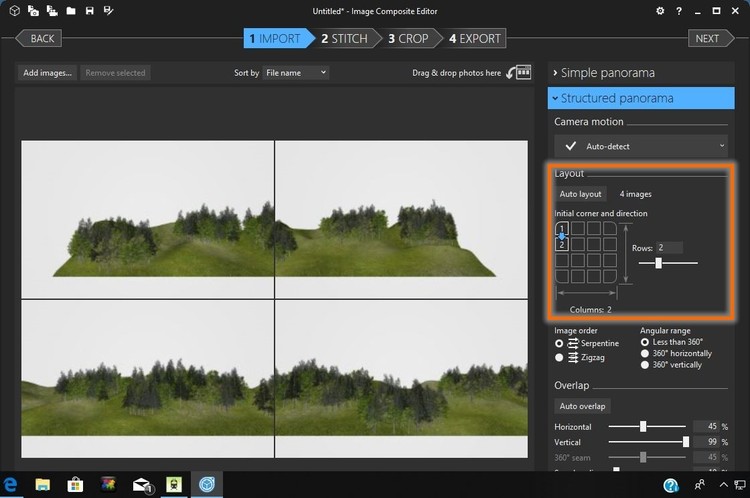Click the Open Project folder icon
The width and height of the screenshot is (750, 498).
click(69, 11)
